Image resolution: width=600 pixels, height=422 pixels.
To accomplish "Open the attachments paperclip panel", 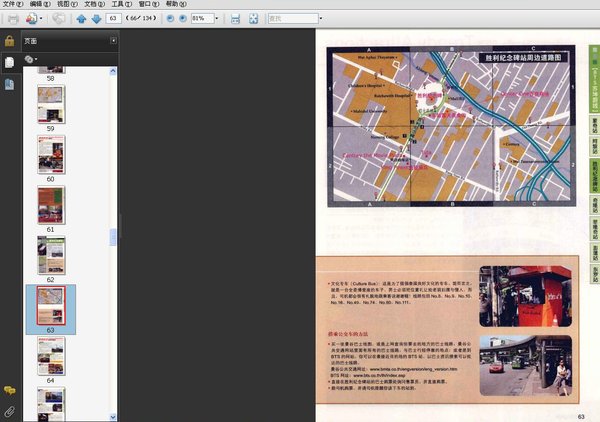I will tap(9, 411).
